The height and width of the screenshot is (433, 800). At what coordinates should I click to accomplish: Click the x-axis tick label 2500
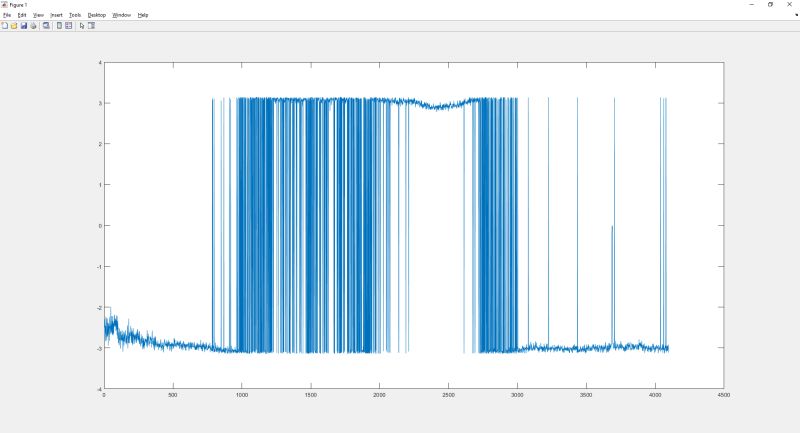[448, 395]
